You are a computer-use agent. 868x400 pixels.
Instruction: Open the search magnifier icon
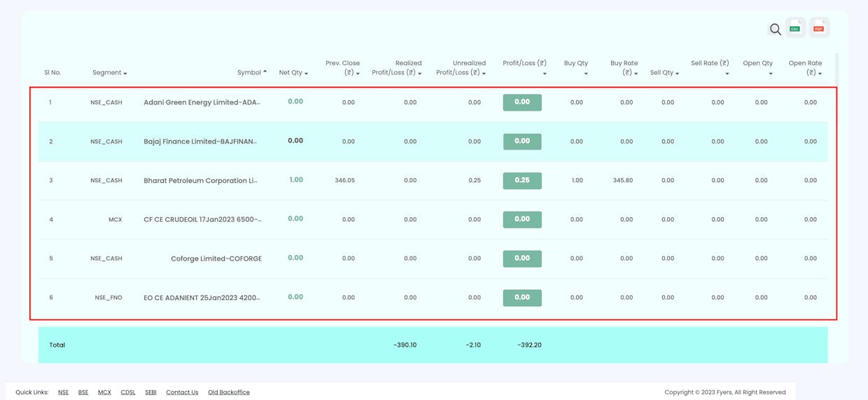pos(775,29)
